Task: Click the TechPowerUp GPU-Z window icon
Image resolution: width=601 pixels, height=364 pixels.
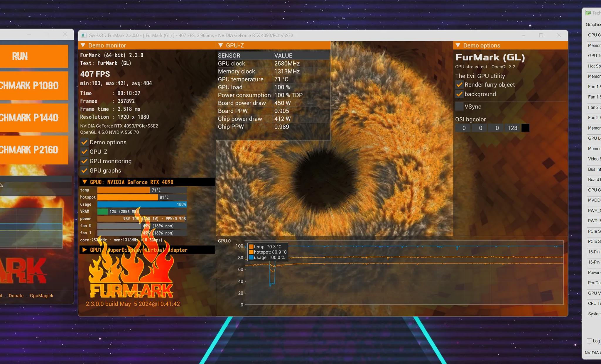Action: [588, 13]
